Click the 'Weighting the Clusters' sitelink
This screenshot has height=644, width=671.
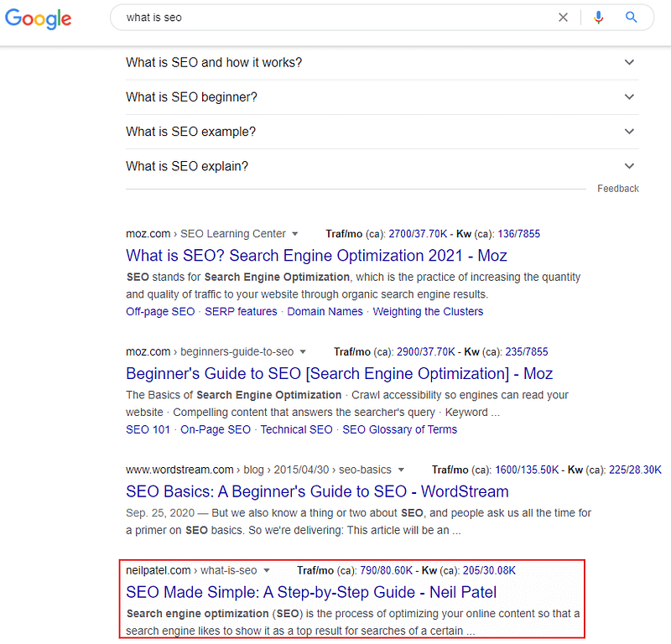428,311
